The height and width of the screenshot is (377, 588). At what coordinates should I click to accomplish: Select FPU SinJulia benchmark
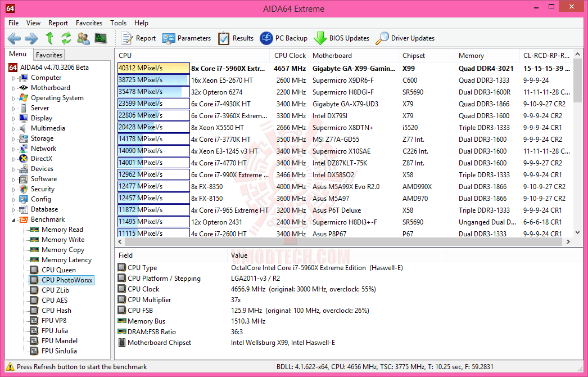click(59, 351)
